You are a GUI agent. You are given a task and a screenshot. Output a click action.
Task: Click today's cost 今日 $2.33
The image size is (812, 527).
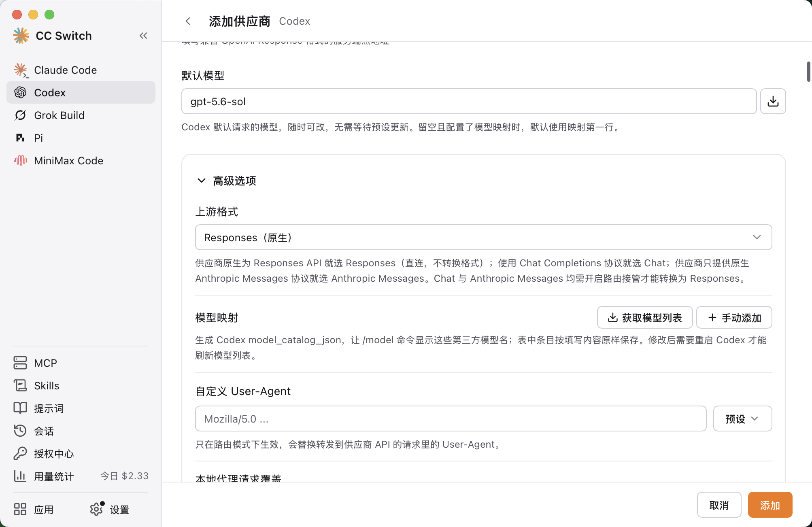[125, 476]
